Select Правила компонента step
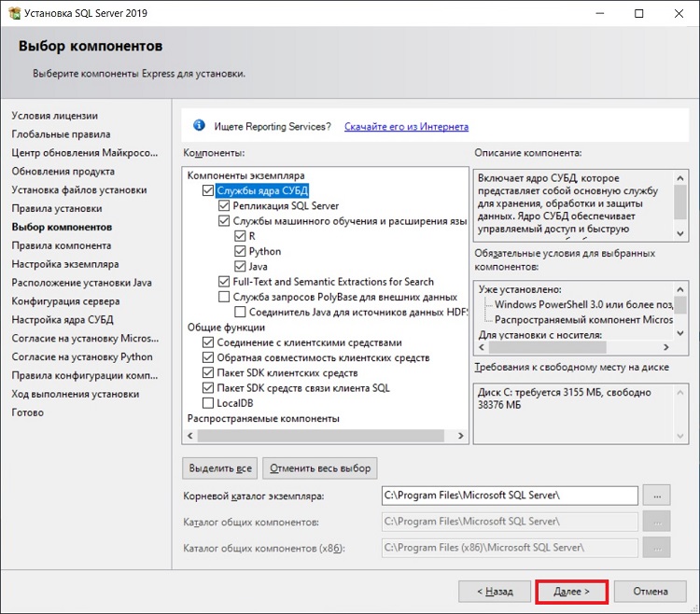700x614 pixels. click(x=62, y=245)
